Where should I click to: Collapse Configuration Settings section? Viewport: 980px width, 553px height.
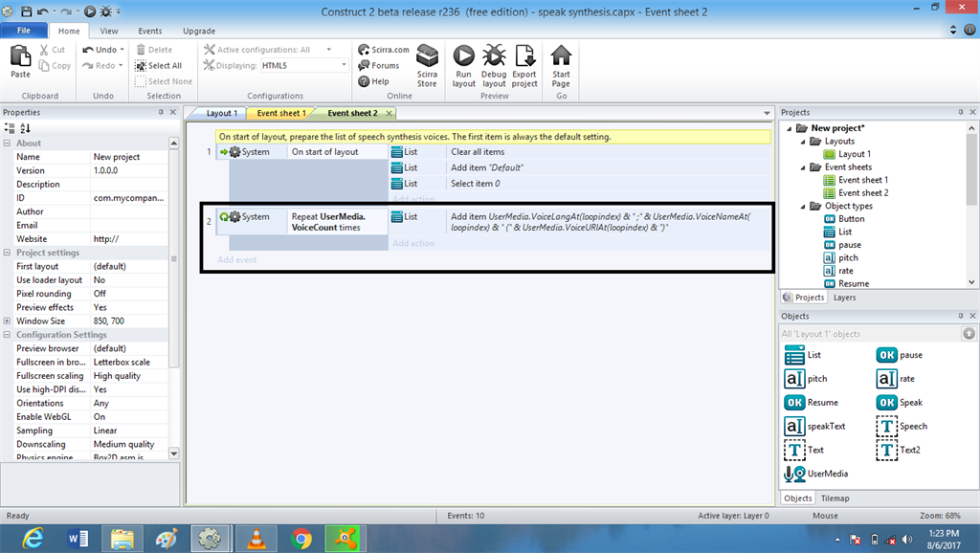tap(7, 335)
